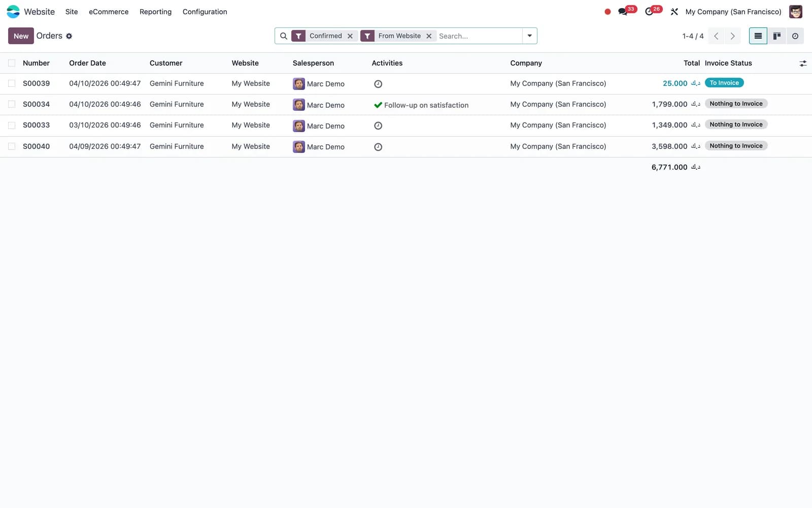
Task: Open the activities clock icon in navbar
Action: [649, 12]
